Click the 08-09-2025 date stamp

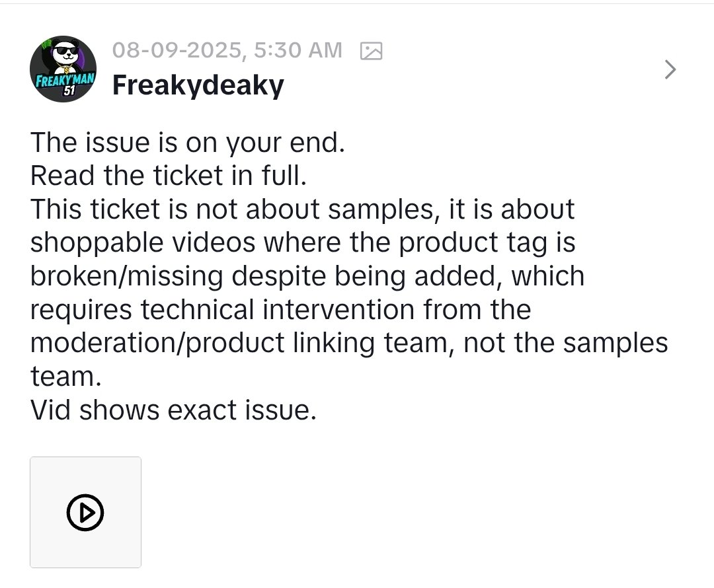177,50
